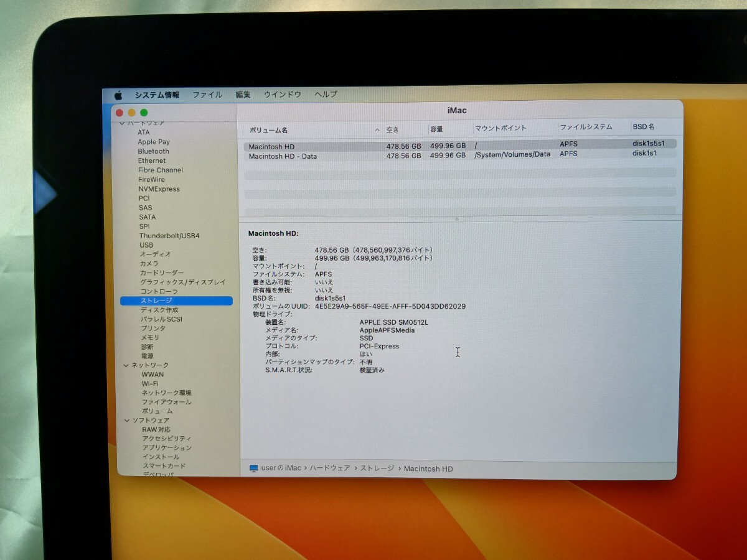Click the green zoom window button

pyautogui.click(x=144, y=113)
